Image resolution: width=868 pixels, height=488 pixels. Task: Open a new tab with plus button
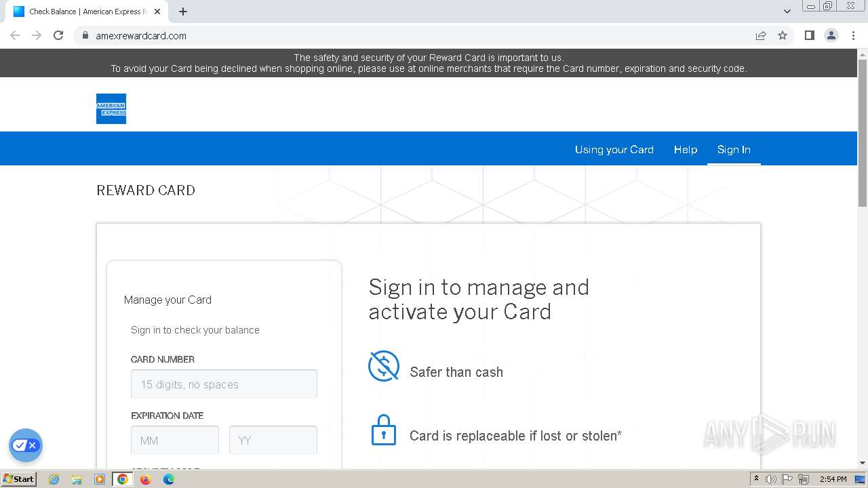[183, 12]
